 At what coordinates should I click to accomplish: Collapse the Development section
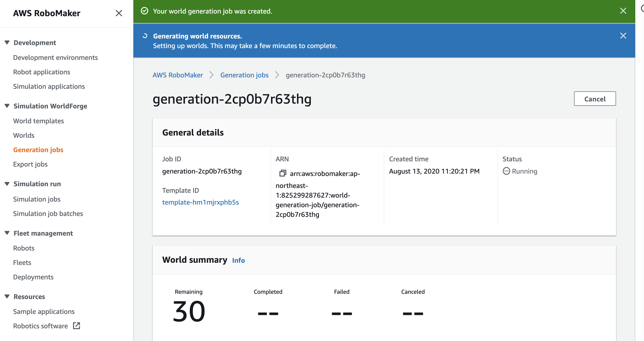tap(7, 42)
